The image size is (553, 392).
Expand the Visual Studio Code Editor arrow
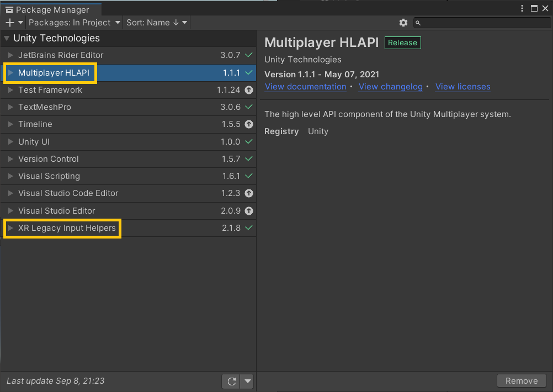[x=10, y=193]
